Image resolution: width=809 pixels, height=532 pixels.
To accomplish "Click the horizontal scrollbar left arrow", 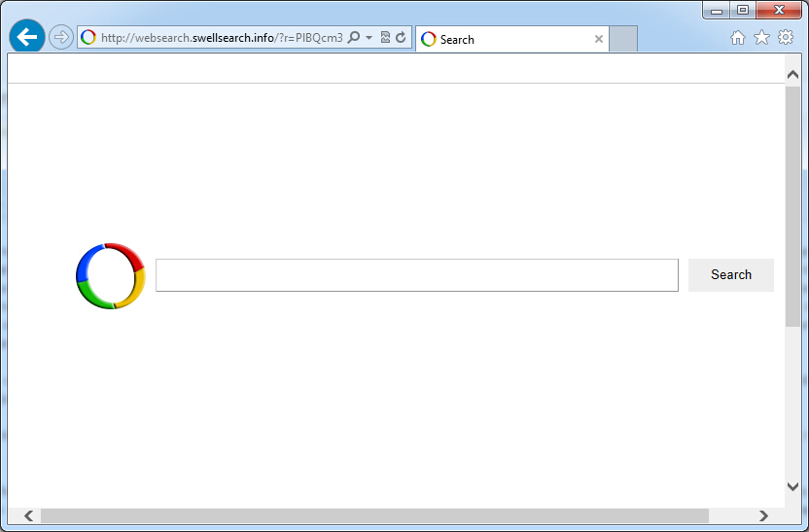I will pos(29,515).
